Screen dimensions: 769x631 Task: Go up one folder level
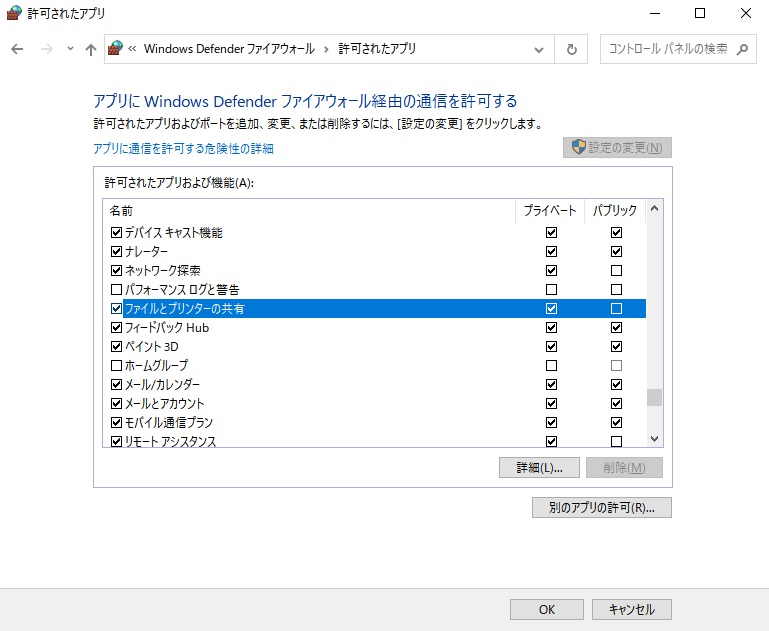[91, 49]
